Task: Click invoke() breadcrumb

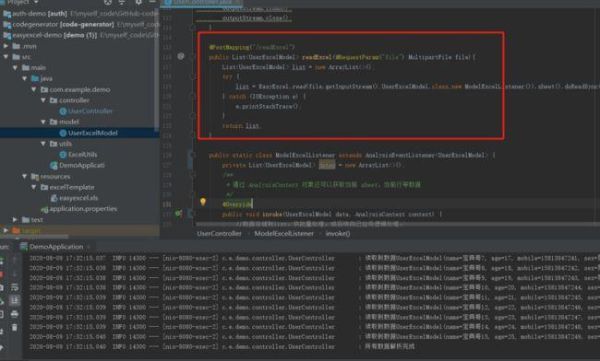Action: tap(338, 234)
